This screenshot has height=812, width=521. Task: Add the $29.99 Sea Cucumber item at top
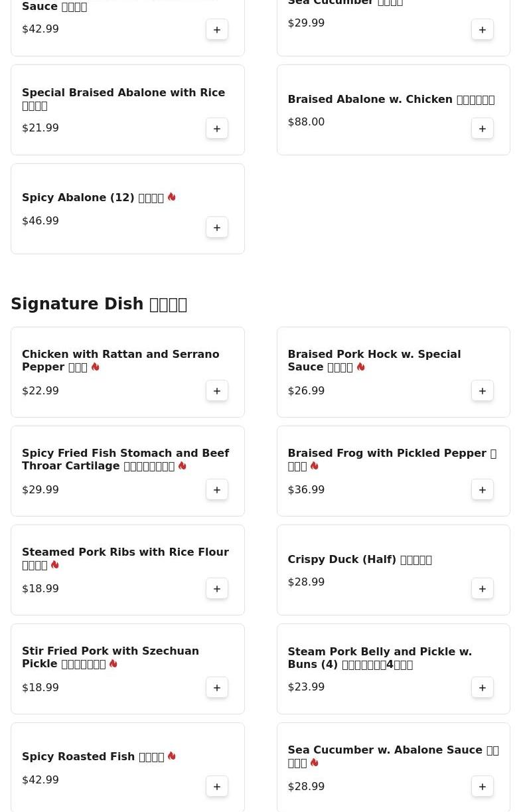[x=483, y=30]
